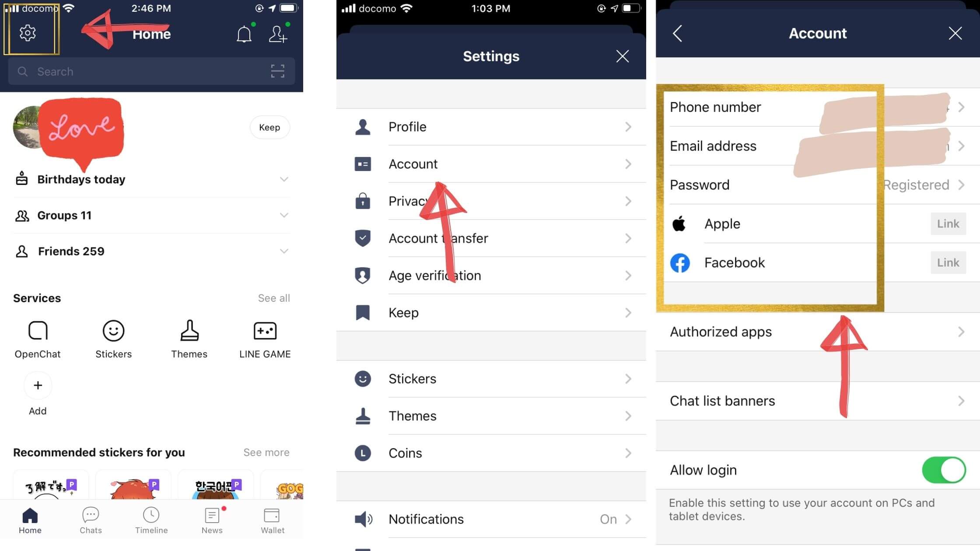Tap Add Friends icon at top
Image resolution: width=980 pixels, height=551 pixels.
pos(279,34)
